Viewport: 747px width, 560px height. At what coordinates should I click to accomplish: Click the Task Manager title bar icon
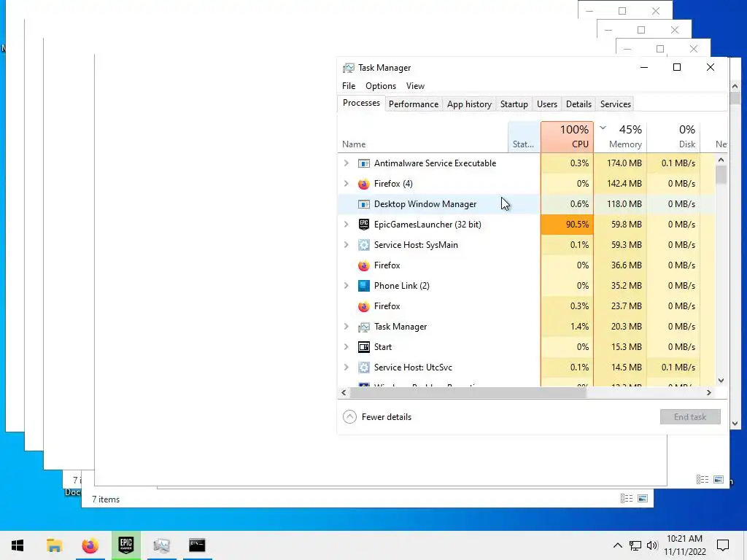click(x=349, y=68)
